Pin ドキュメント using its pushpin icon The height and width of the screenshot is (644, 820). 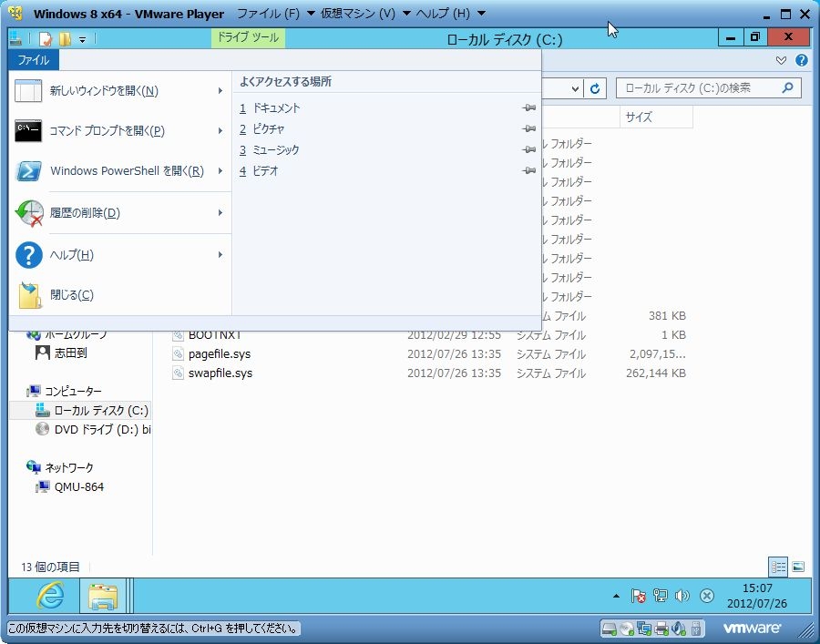528,107
